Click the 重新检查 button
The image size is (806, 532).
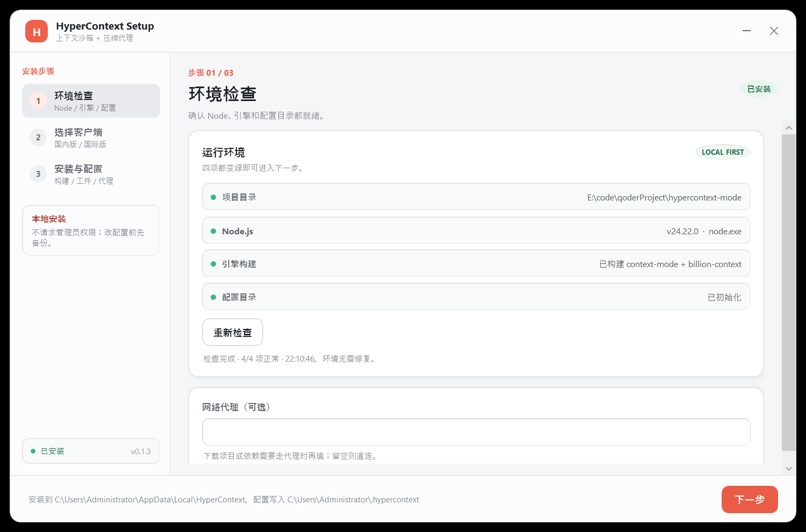pyautogui.click(x=233, y=333)
